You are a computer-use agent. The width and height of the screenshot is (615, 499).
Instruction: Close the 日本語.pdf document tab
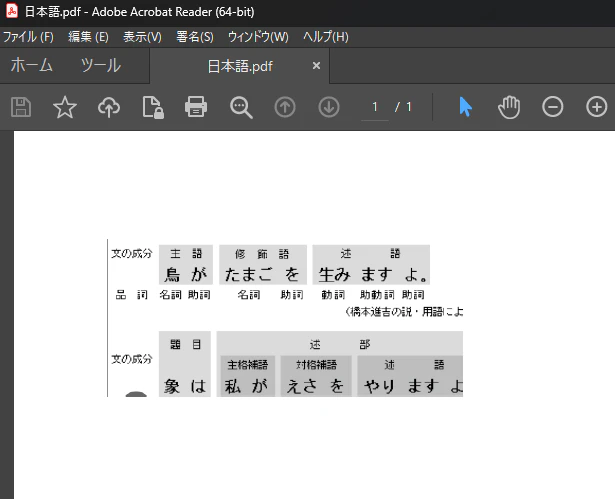(316, 66)
